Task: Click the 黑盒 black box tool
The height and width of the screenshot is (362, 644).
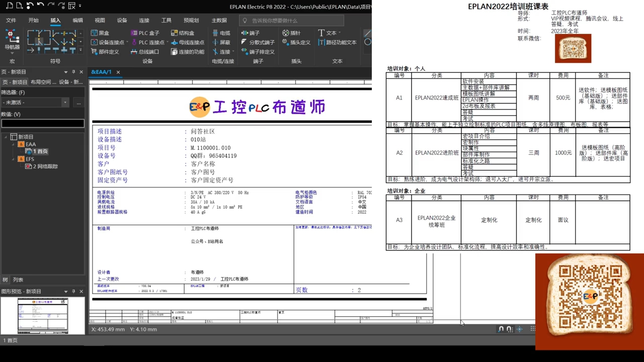Action: pos(100,33)
